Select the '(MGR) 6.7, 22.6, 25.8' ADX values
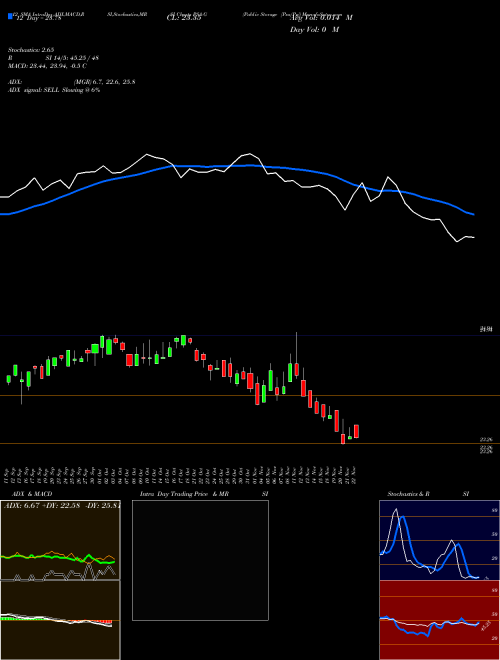This screenshot has height=660, width=500. pyautogui.click(x=104, y=82)
